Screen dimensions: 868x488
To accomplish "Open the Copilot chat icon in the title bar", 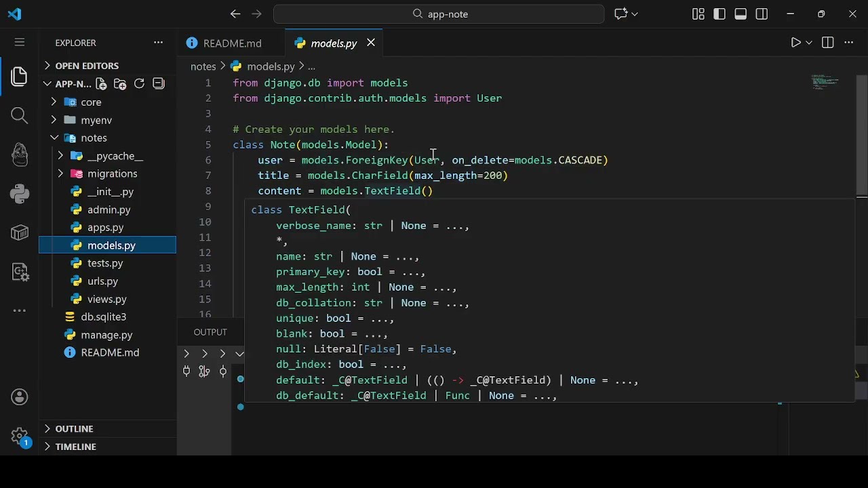I will click(620, 14).
